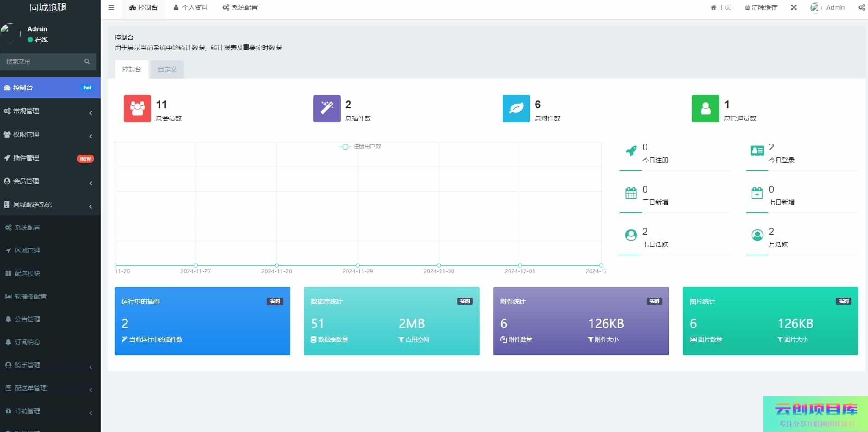This screenshot has height=432, width=868.
Task: Open settings gears icon at top right
Action: coord(862,7)
